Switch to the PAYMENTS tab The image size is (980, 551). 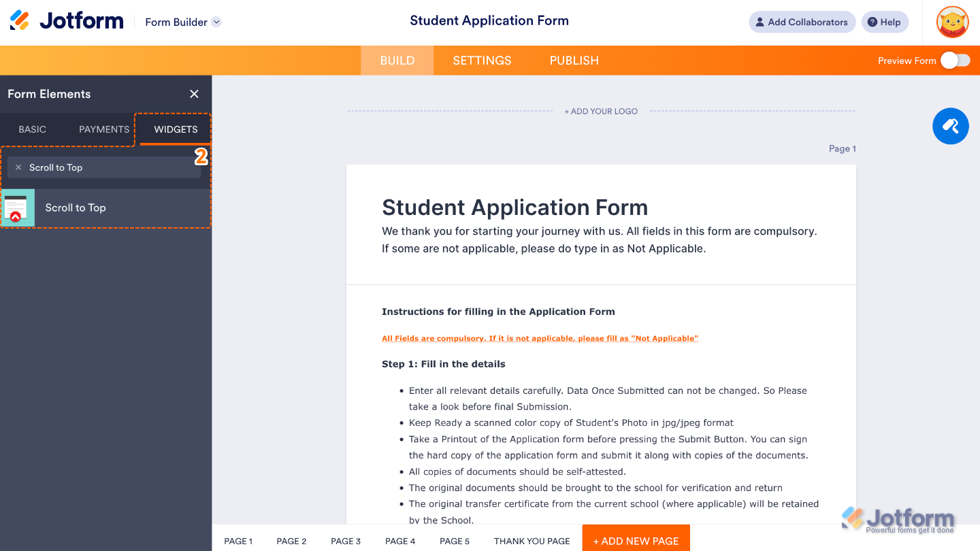[103, 129]
